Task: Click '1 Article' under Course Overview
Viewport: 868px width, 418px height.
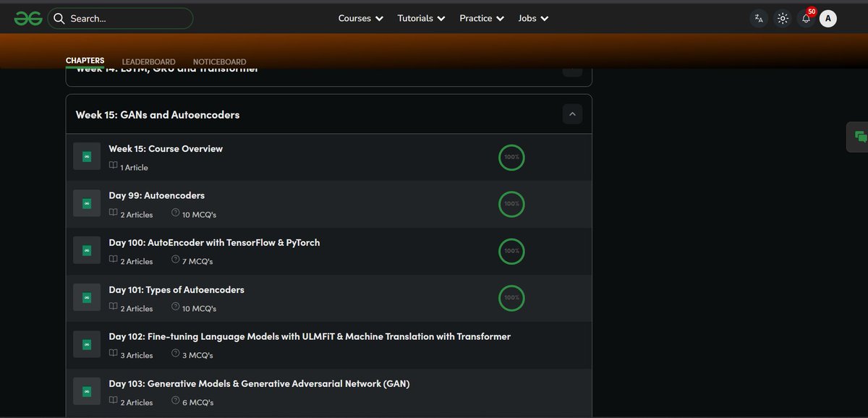Action: tap(134, 168)
